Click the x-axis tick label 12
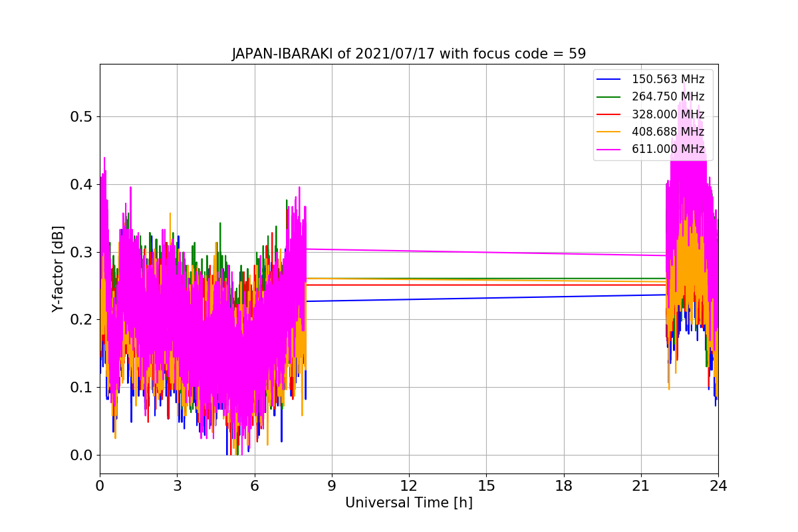The height and width of the screenshot is (532, 798). pyautogui.click(x=409, y=486)
